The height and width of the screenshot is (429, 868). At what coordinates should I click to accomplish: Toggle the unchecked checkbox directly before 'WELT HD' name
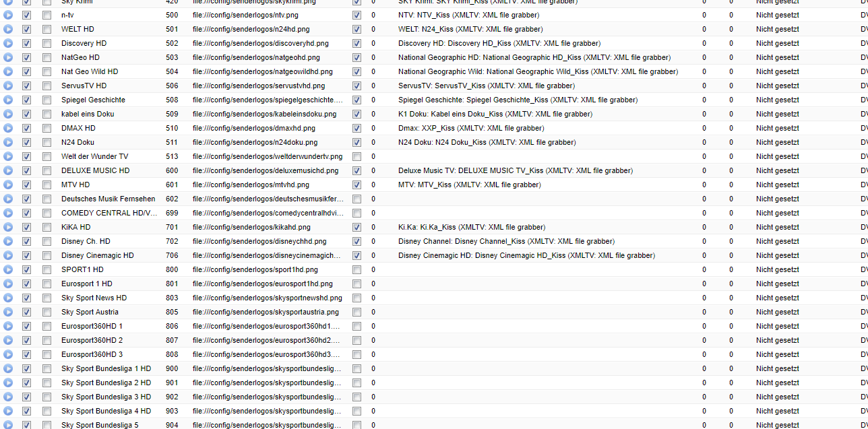tap(46, 29)
